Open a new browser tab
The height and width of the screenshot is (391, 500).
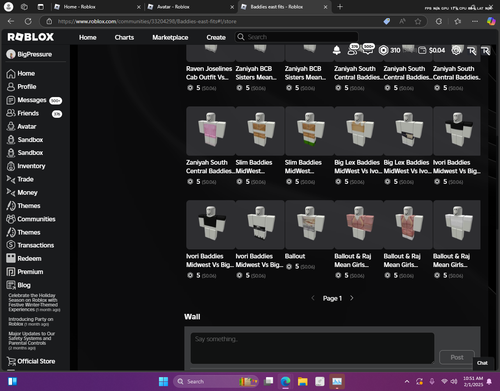[340, 7]
